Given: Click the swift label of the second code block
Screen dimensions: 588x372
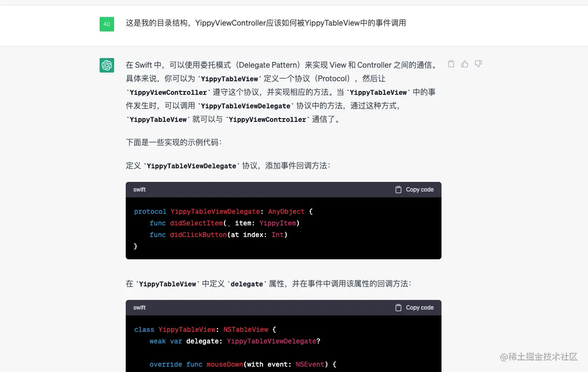Looking at the screenshot, I should [139, 308].
